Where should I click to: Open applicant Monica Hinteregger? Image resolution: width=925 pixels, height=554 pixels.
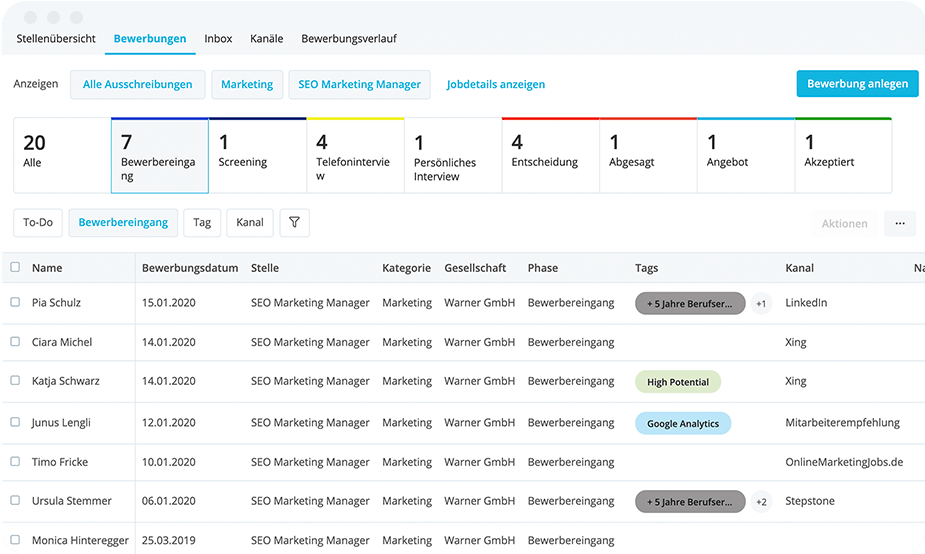coord(80,540)
